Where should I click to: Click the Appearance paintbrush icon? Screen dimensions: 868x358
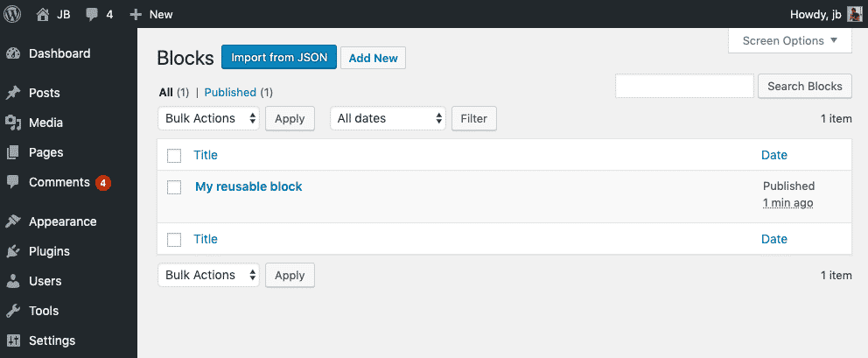pyautogui.click(x=13, y=221)
